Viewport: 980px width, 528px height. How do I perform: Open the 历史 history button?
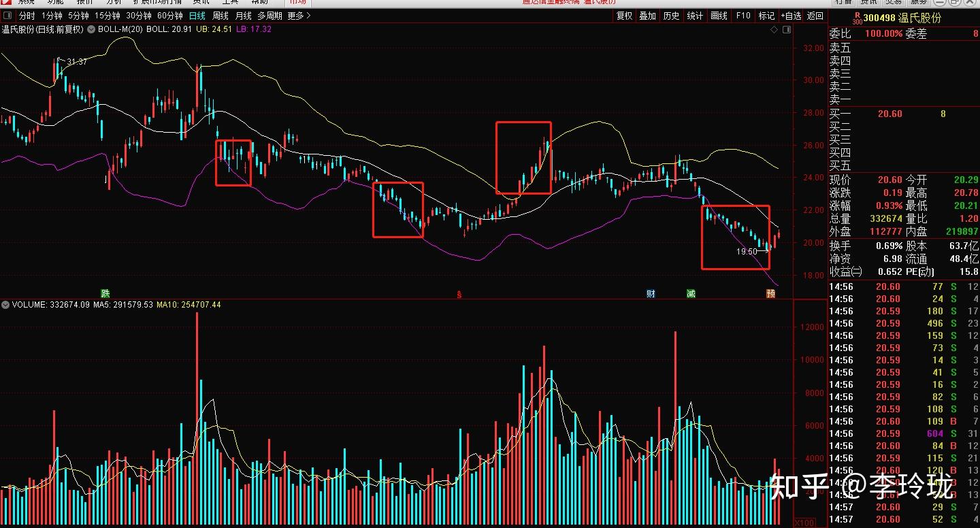tap(671, 16)
